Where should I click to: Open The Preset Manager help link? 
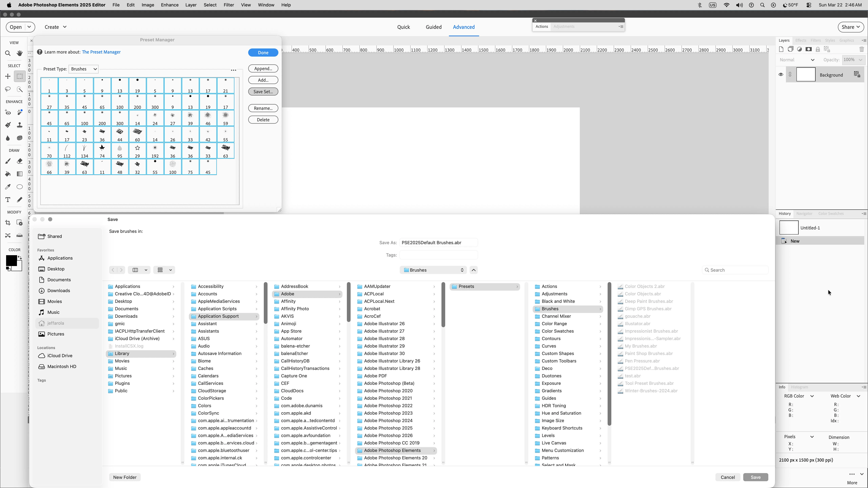101,52
